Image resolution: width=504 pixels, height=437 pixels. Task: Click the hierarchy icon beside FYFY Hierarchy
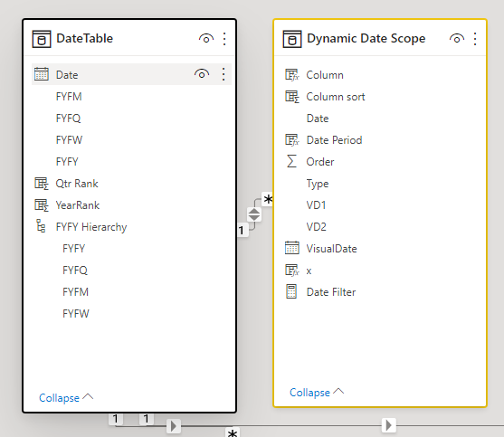[41, 226]
